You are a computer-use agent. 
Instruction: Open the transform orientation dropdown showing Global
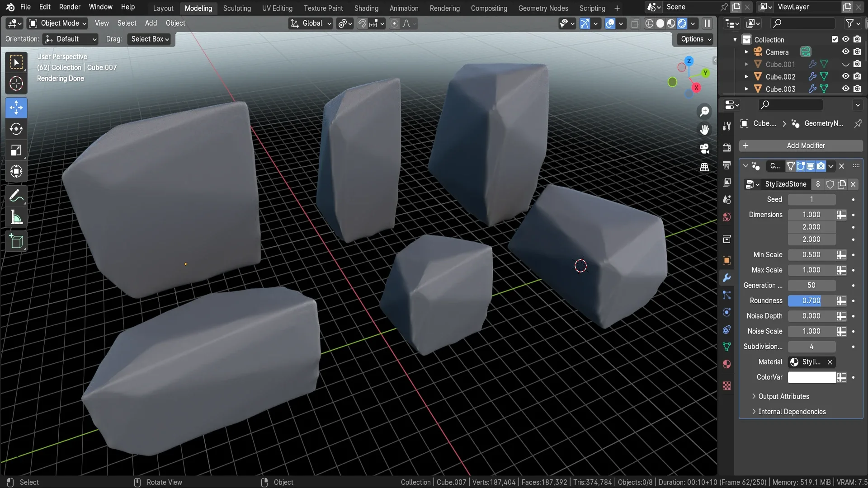[x=311, y=23]
